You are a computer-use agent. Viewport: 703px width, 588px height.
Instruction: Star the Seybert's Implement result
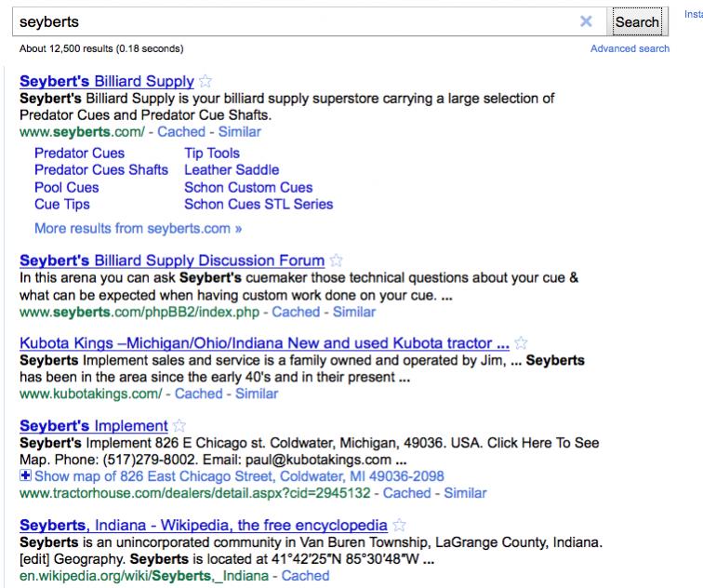point(179,426)
